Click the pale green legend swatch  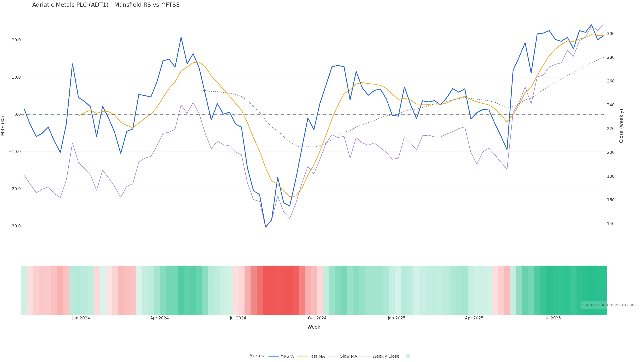[408, 356]
